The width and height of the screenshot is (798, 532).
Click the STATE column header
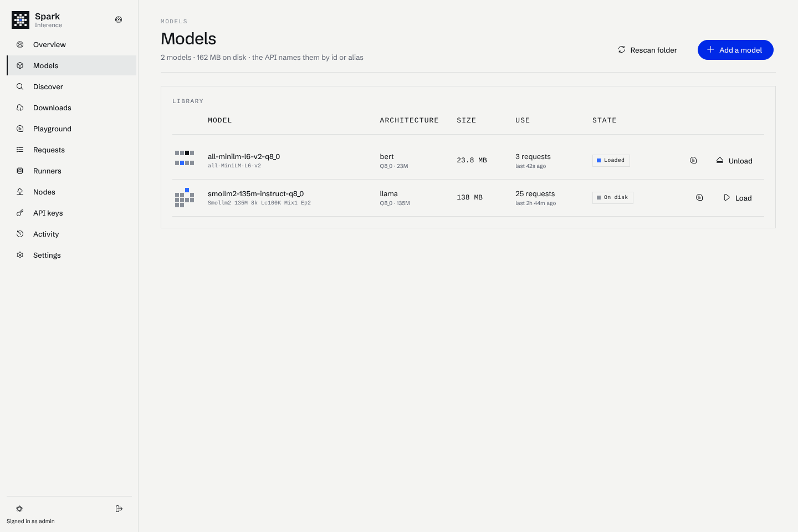605,120
